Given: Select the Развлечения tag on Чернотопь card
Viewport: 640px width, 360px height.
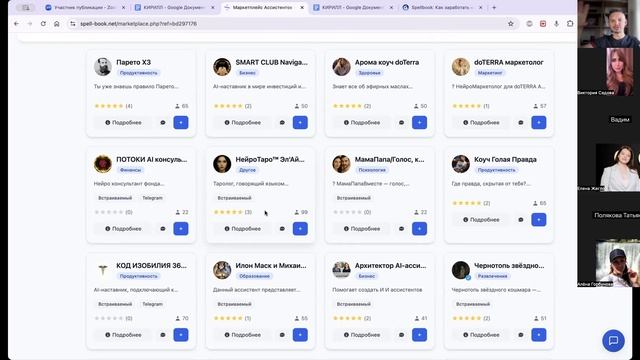Looking at the screenshot, I should click(x=492, y=276).
